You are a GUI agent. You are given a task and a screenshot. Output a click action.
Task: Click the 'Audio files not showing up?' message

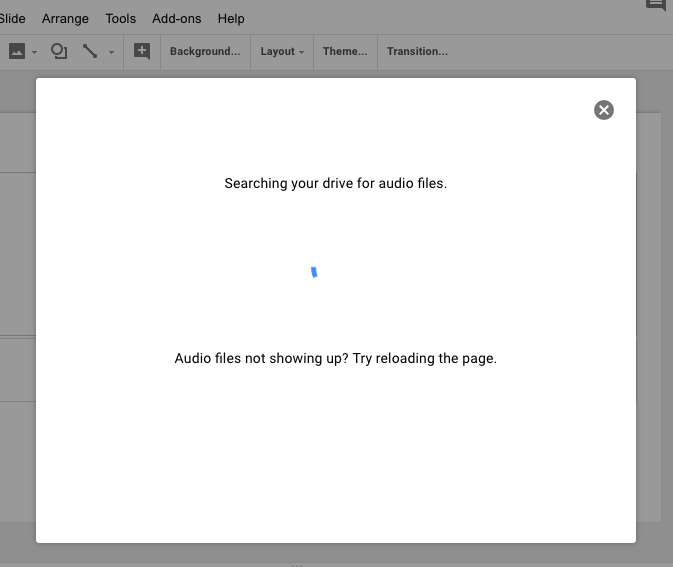261,358
